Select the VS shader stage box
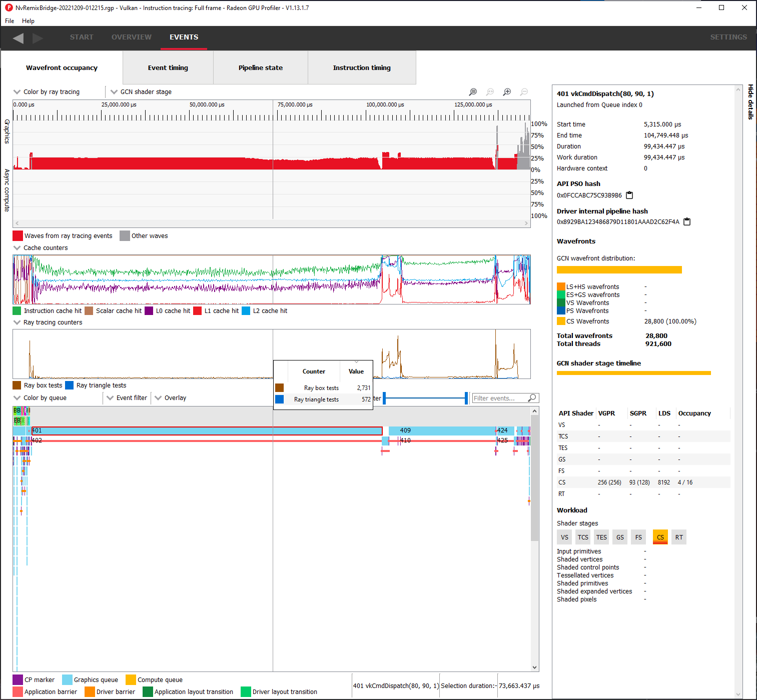 [x=564, y=537]
